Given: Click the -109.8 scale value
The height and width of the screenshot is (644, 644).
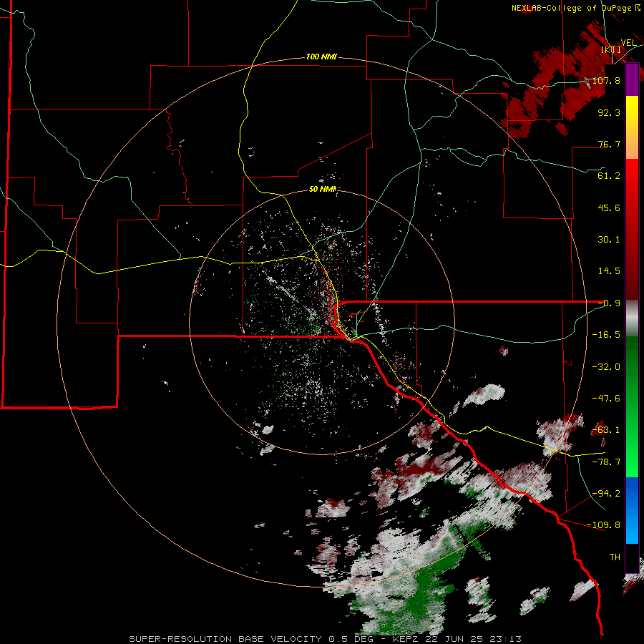Looking at the screenshot, I should click(603, 525).
